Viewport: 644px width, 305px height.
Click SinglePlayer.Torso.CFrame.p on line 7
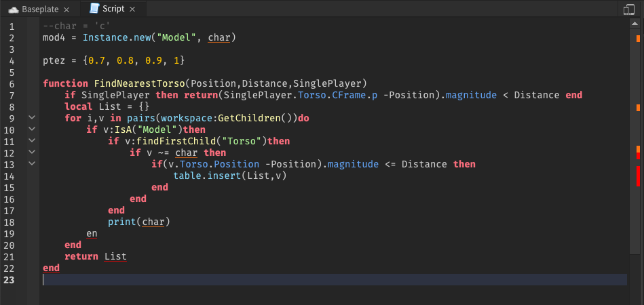[x=301, y=96]
